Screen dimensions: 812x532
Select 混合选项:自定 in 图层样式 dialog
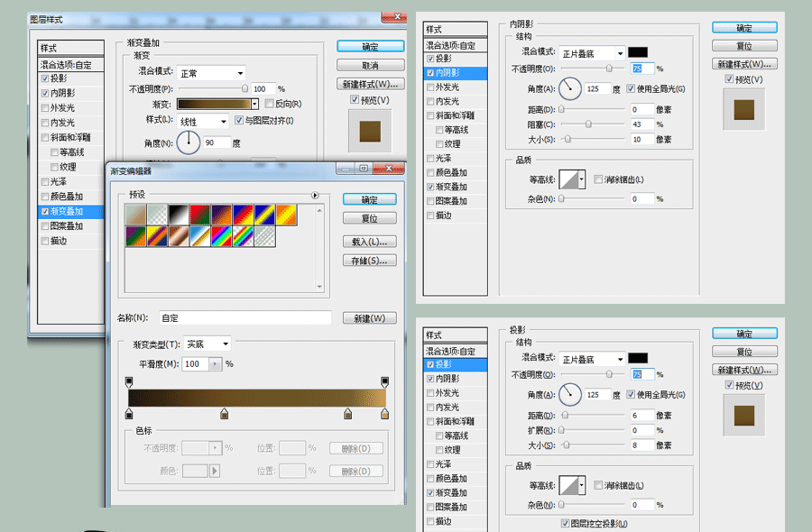(71, 65)
